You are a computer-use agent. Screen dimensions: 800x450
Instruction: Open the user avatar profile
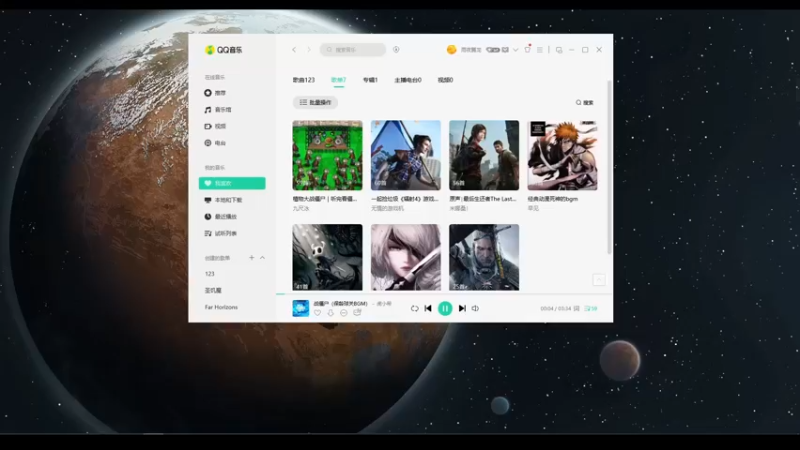point(452,49)
